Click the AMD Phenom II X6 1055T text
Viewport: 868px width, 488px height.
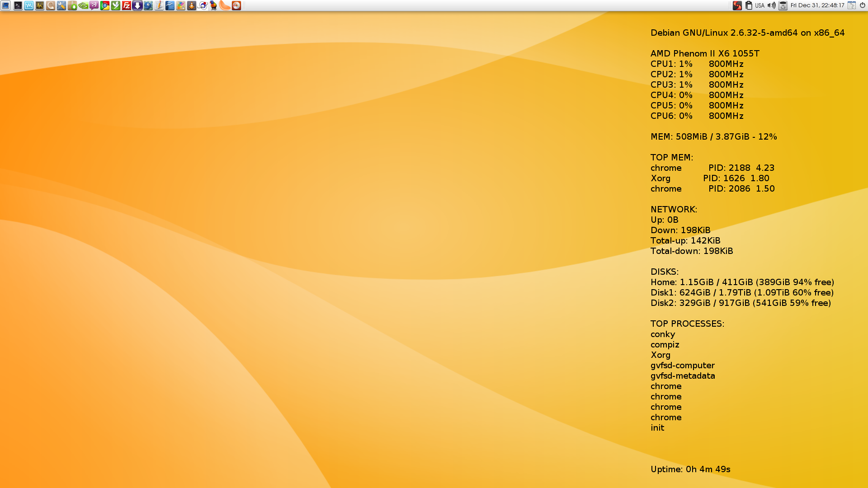(x=705, y=54)
